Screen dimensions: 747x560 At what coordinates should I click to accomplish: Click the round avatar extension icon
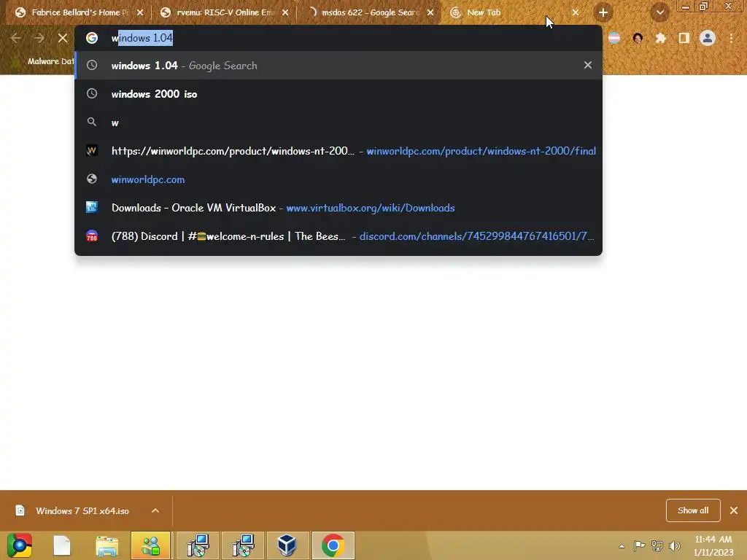[638, 38]
